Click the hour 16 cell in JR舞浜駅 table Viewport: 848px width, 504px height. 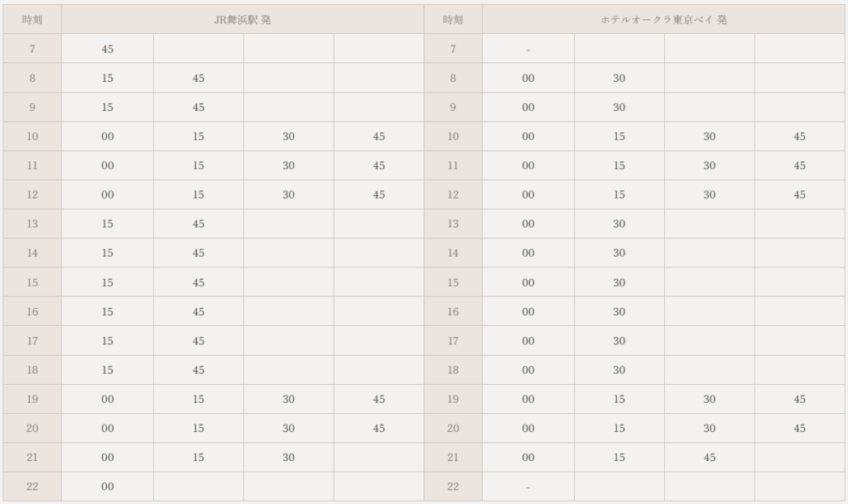pyautogui.click(x=32, y=312)
